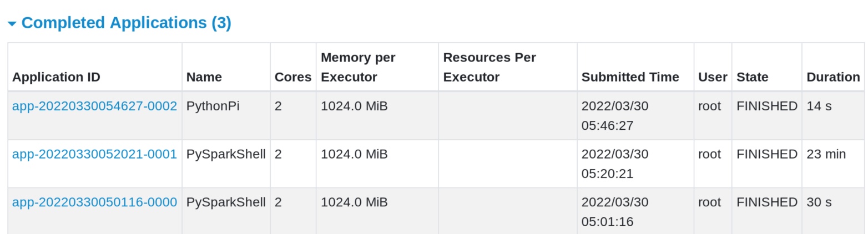Viewport: 868px width, 234px height.
Task: Click the Resources Per Executor header
Action: (489, 67)
